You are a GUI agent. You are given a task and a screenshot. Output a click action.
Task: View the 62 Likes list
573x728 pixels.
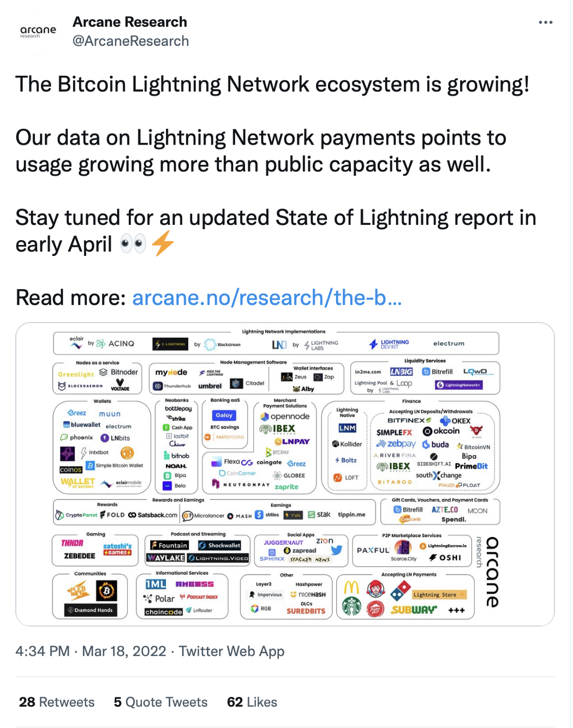252,702
